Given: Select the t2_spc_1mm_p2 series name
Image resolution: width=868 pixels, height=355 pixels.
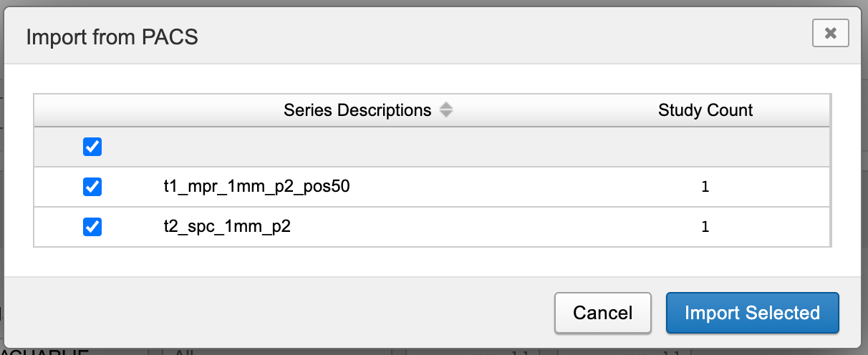Looking at the screenshot, I should pyautogui.click(x=227, y=228).
